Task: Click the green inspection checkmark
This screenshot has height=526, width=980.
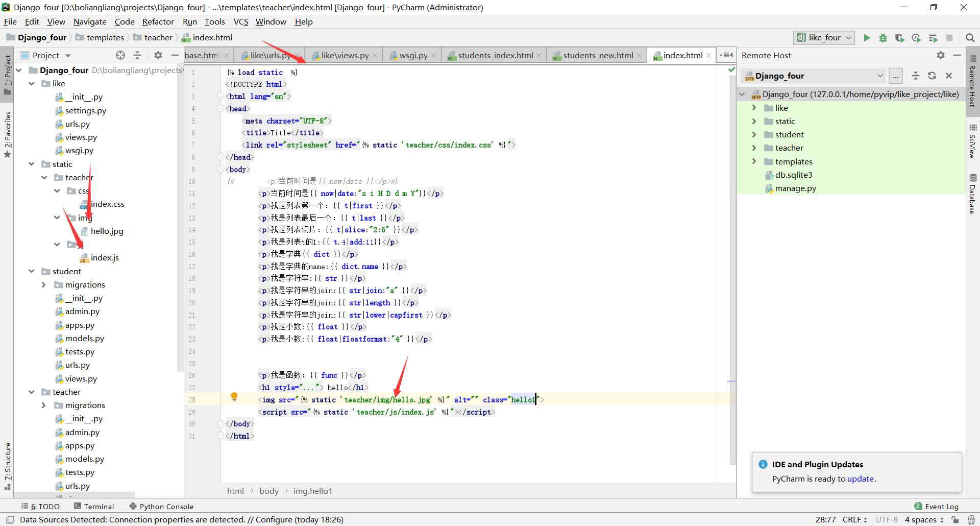Action: point(731,69)
